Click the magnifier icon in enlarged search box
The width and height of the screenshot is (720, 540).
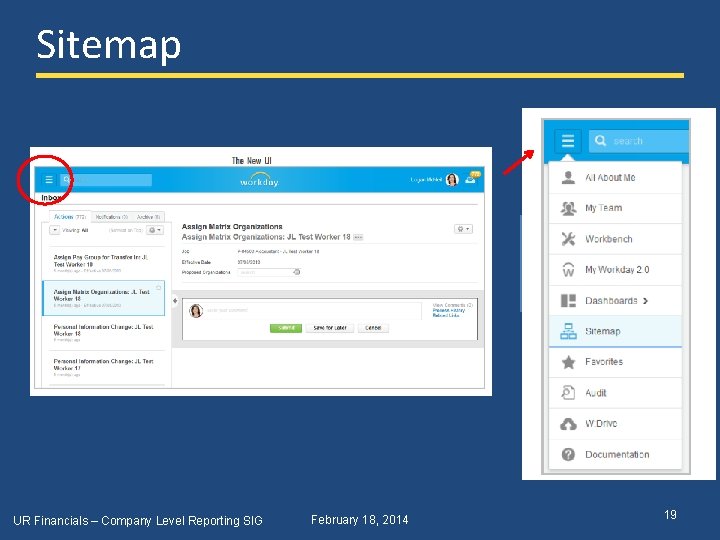[x=600, y=141]
